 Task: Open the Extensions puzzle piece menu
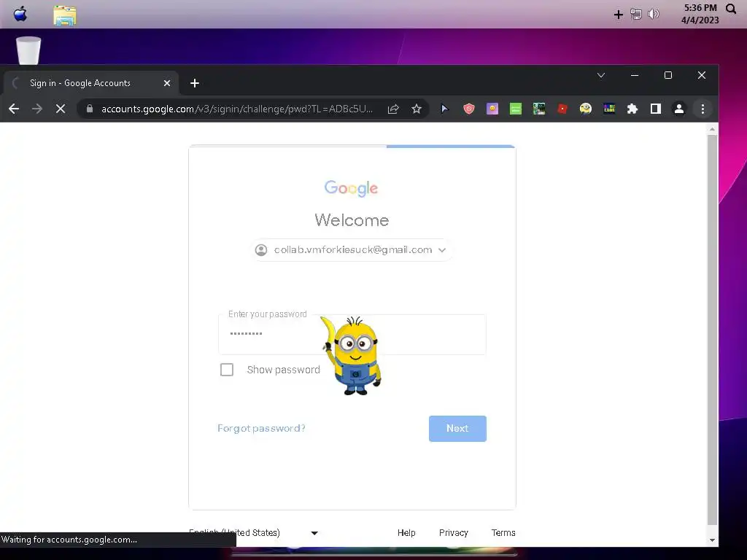[632, 109]
